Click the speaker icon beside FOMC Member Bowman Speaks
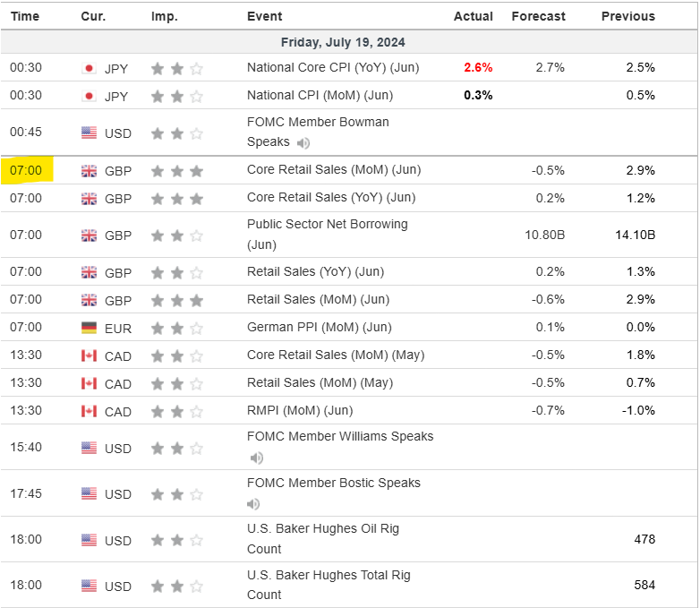Image resolution: width=700 pixels, height=608 pixels. point(303,143)
